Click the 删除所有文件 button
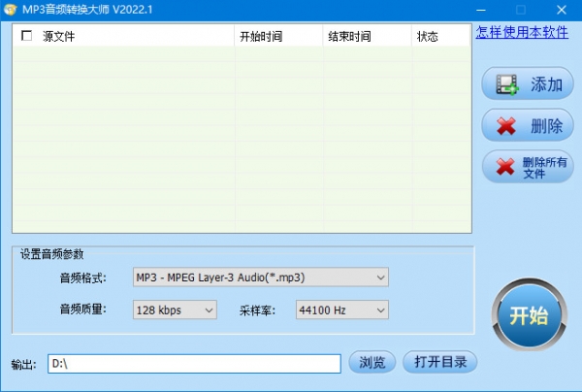582x392 pixels. point(528,167)
